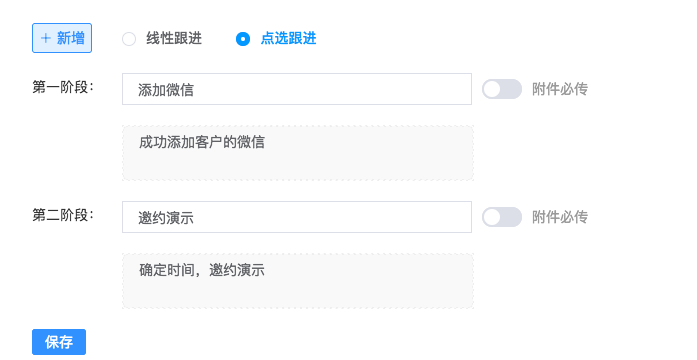Click the 第一阶段 field label
Image resolution: width=697 pixels, height=360 pixels.
(x=63, y=87)
